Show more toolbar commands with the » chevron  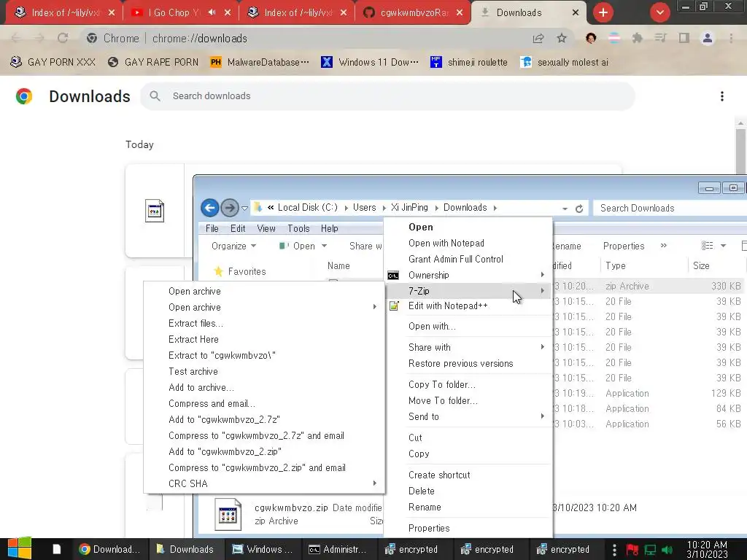664,246
